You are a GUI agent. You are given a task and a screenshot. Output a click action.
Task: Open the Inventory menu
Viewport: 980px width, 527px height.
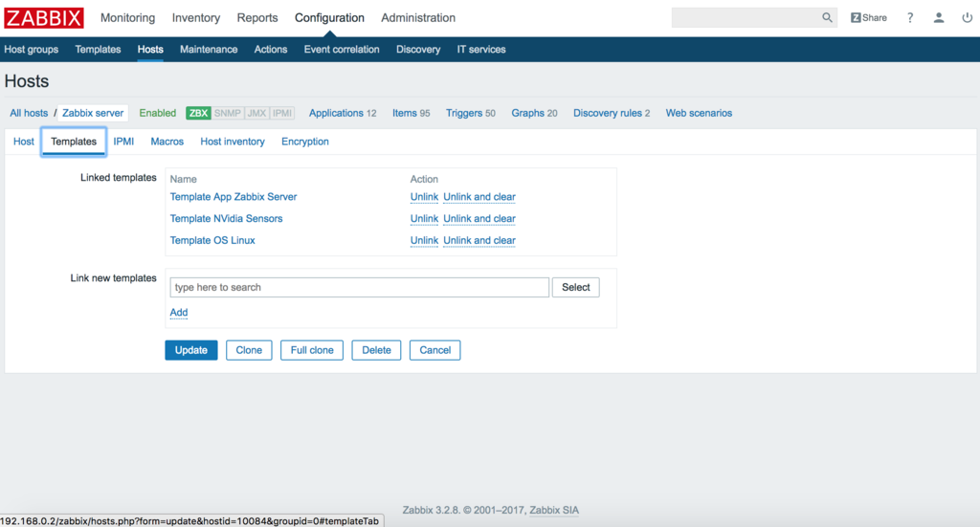tap(196, 17)
